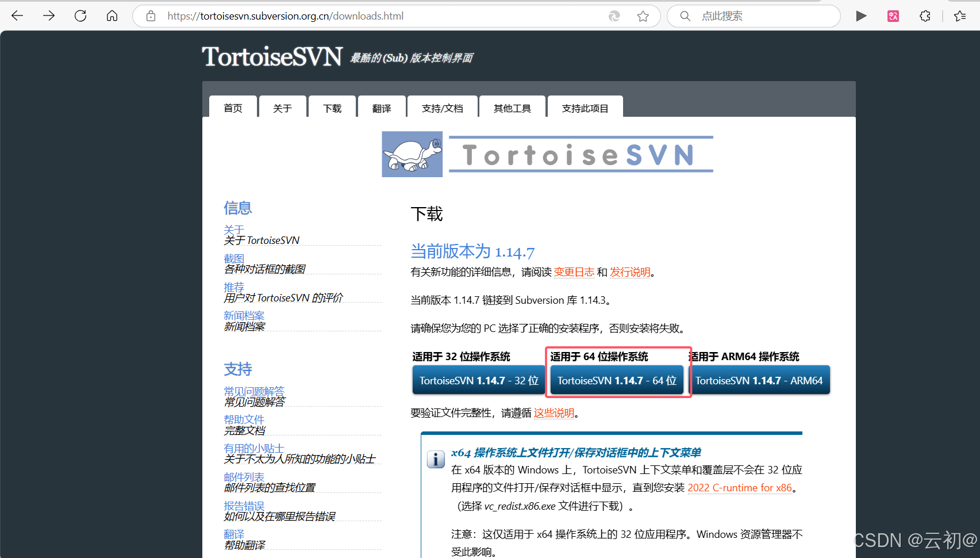
Task: Click the 关于 sidebar link
Action: (234, 230)
